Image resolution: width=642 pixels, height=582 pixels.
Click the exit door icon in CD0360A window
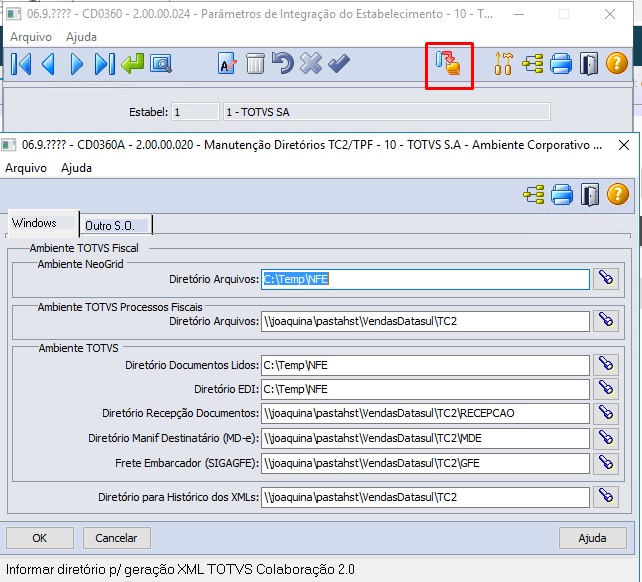click(590, 195)
